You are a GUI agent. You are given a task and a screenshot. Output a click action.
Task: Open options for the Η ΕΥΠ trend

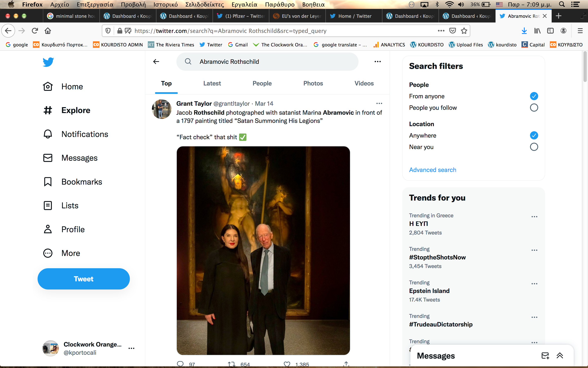coord(534,217)
